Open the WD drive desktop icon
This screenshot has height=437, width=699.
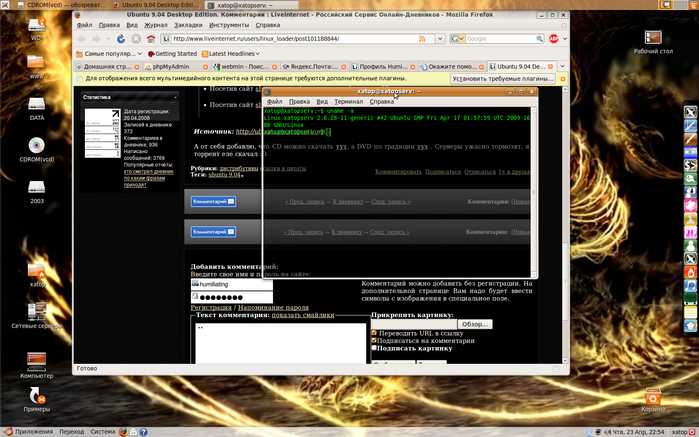point(37,29)
